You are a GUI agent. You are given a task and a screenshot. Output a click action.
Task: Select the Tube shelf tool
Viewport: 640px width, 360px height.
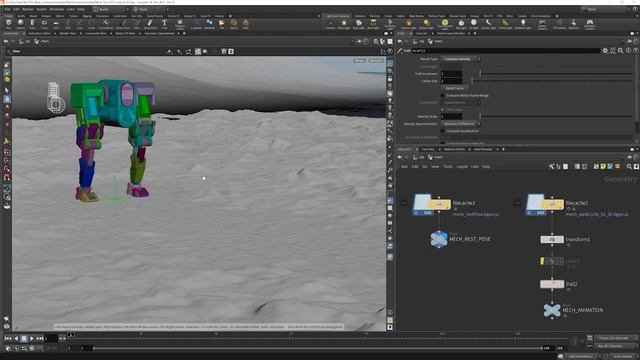coord(32,24)
